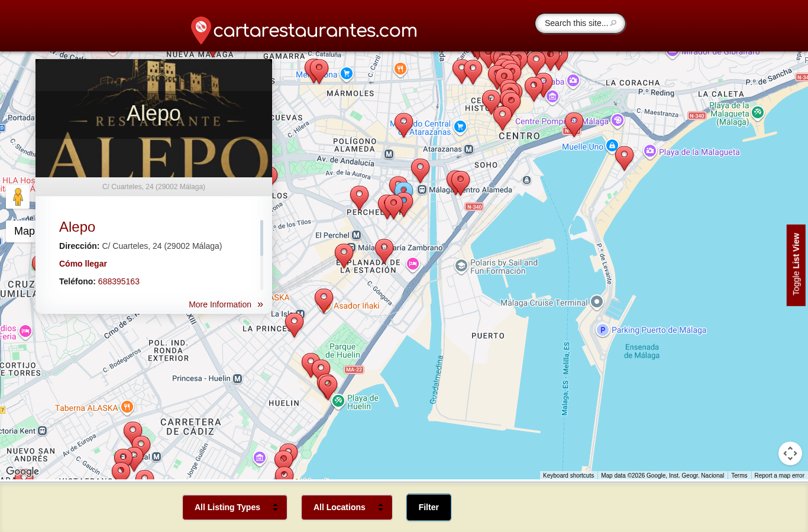This screenshot has height=532, width=808.
Task: Click the Cómo llegar directions link
Action: pyautogui.click(x=83, y=264)
